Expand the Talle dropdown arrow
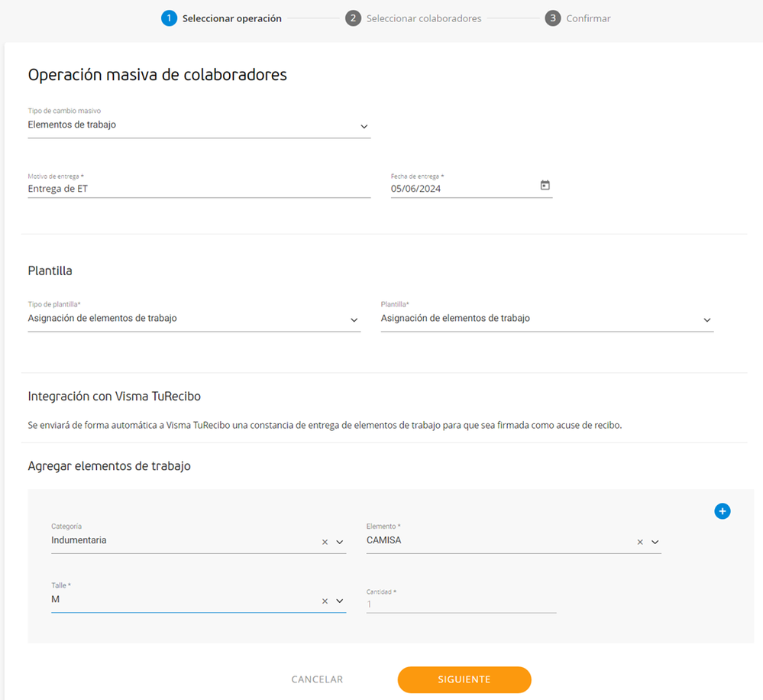 [340, 601]
